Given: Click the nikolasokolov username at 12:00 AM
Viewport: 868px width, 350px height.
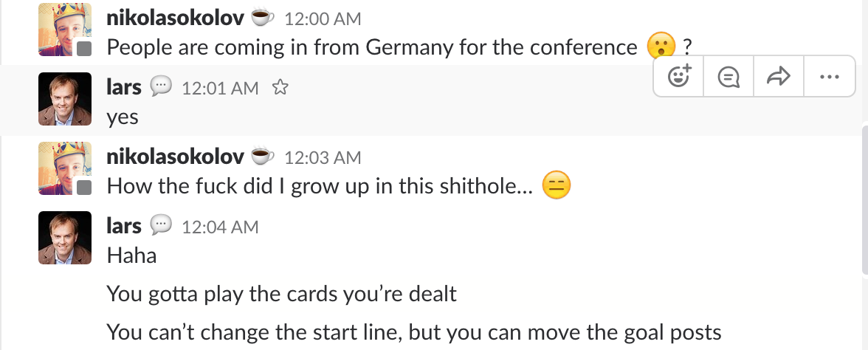Looking at the screenshot, I should pyautogui.click(x=175, y=17).
